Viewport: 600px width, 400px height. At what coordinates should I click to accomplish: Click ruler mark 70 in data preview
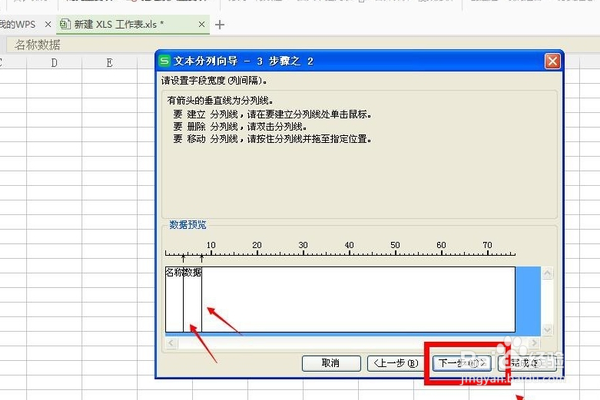[487, 245]
